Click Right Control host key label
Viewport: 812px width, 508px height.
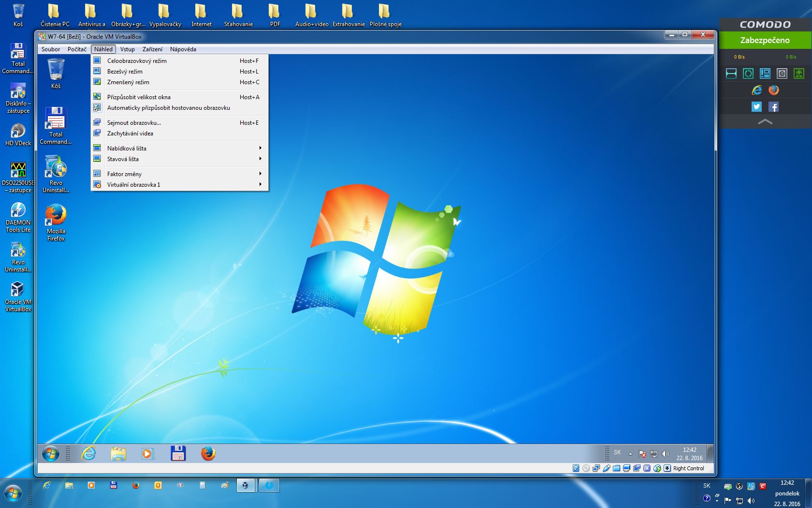688,468
